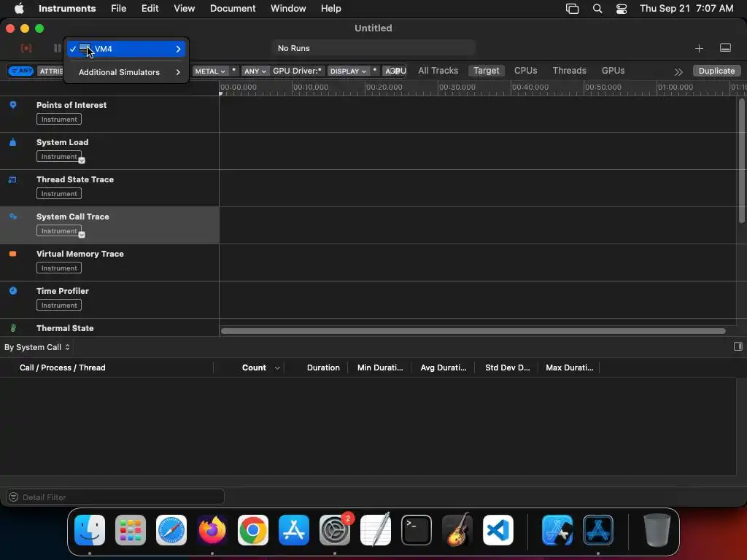The width and height of the screenshot is (747, 560).
Task: Open the By System Call selector
Action: coord(37,347)
